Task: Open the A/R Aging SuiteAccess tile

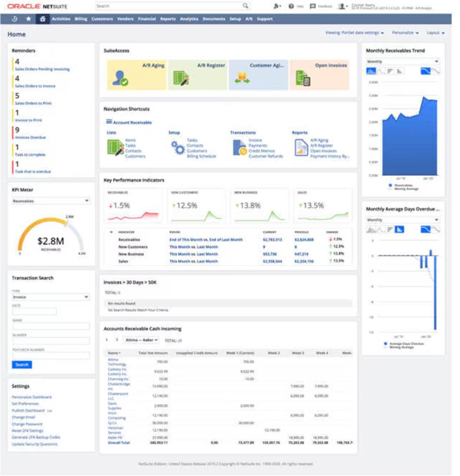Action: pos(137,75)
